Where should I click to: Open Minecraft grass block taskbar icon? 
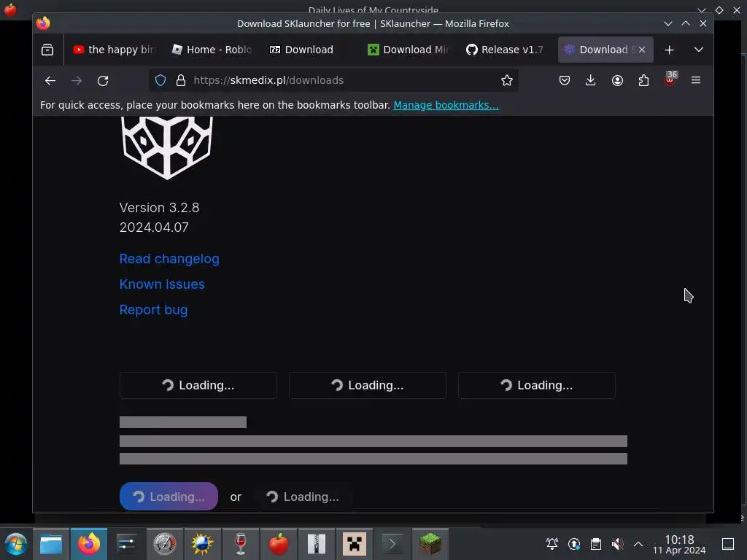point(430,544)
